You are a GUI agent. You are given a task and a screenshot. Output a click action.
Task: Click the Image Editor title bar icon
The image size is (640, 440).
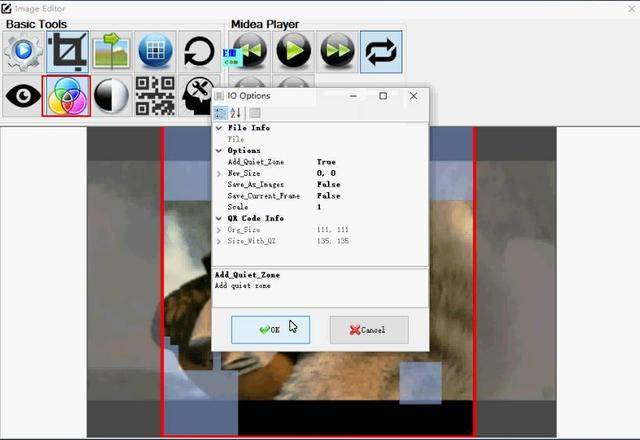pyautogui.click(x=6, y=8)
